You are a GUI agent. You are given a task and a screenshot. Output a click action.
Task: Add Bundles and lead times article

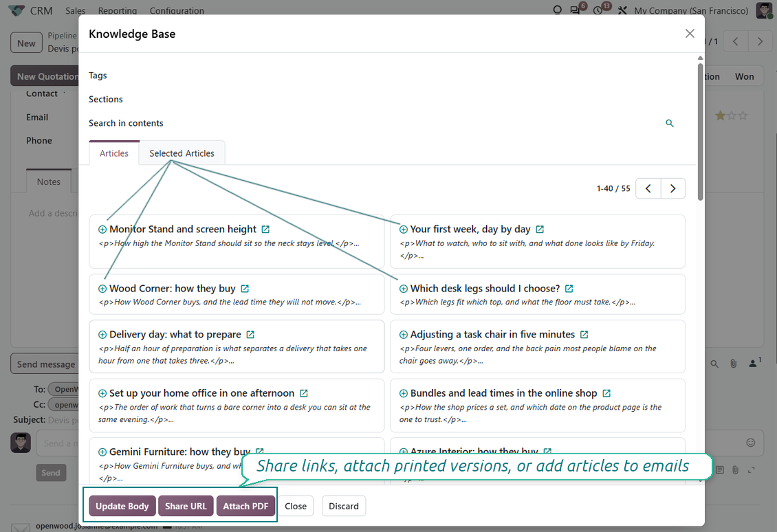404,393
